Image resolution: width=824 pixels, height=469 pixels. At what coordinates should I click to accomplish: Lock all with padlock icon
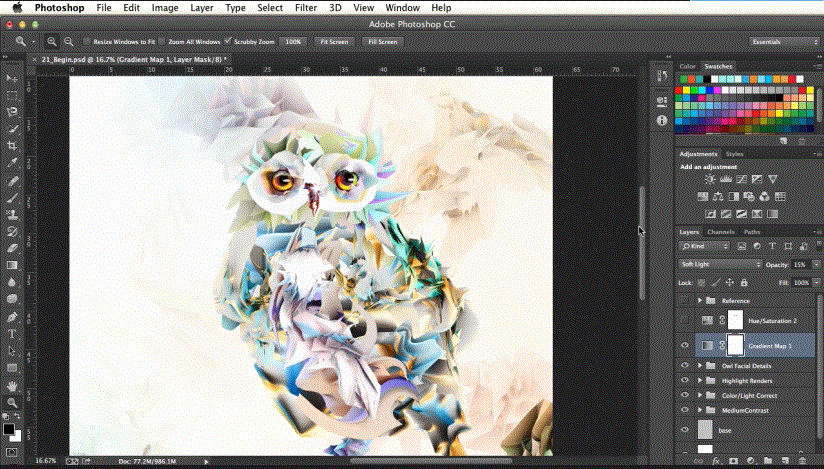[744, 282]
